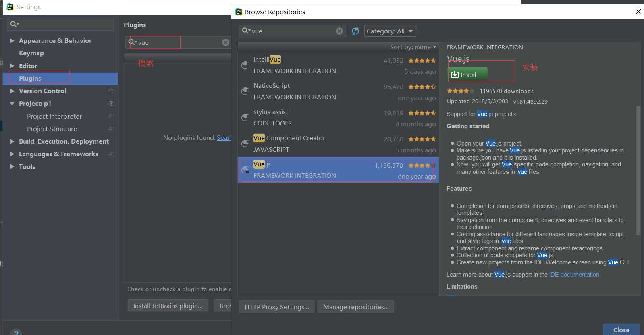Click the NativeScript plugin icon
This screenshot has width=644, height=335.
pyautogui.click(x=245, y=91)
